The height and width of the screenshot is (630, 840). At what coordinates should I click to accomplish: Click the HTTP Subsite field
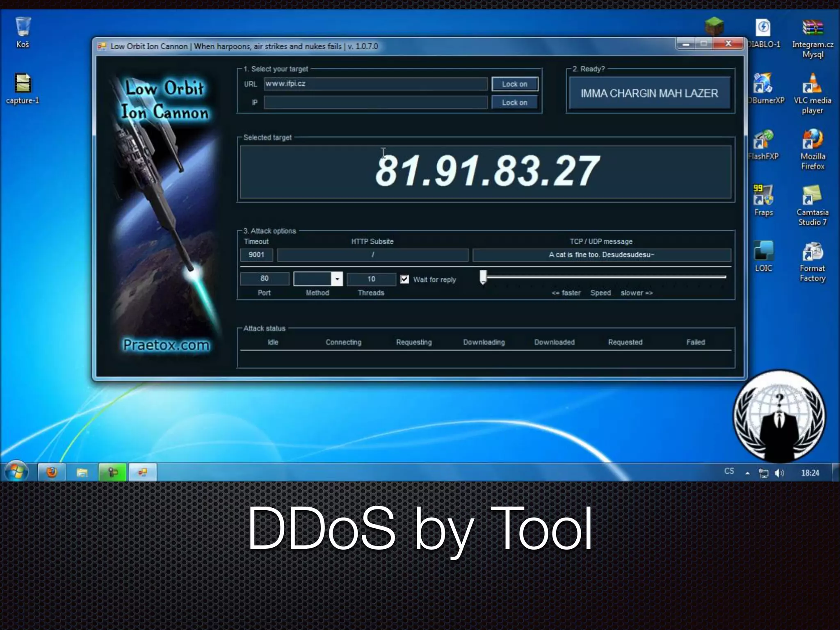(372, 255)
